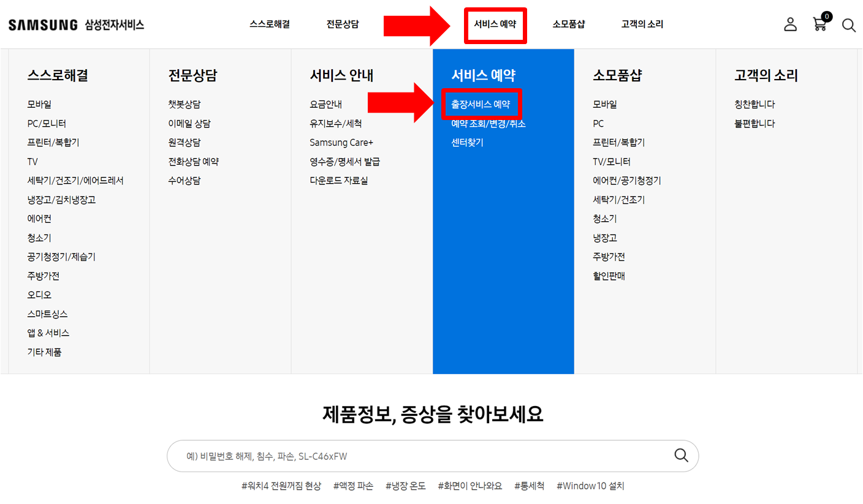Open 냉장고/김치냉장고 link
The width and height of the screenshot is (863, 504).
(61, 200)
